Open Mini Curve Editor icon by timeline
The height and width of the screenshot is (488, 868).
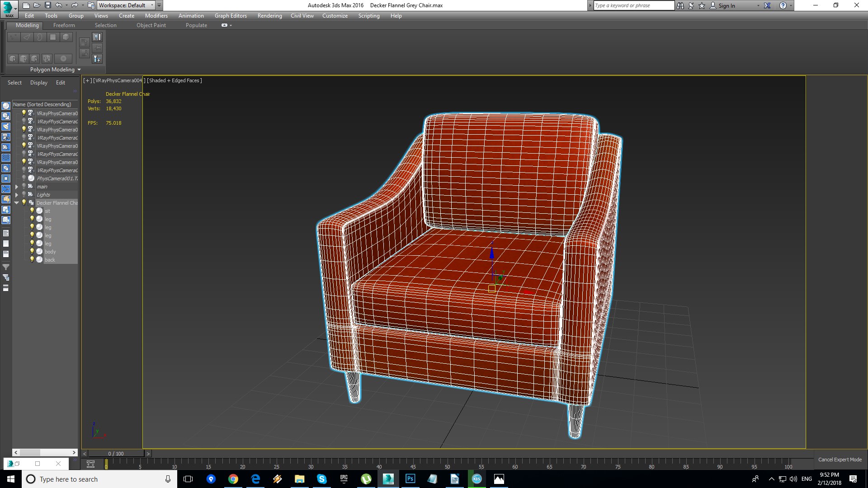(x=90, y=464)
